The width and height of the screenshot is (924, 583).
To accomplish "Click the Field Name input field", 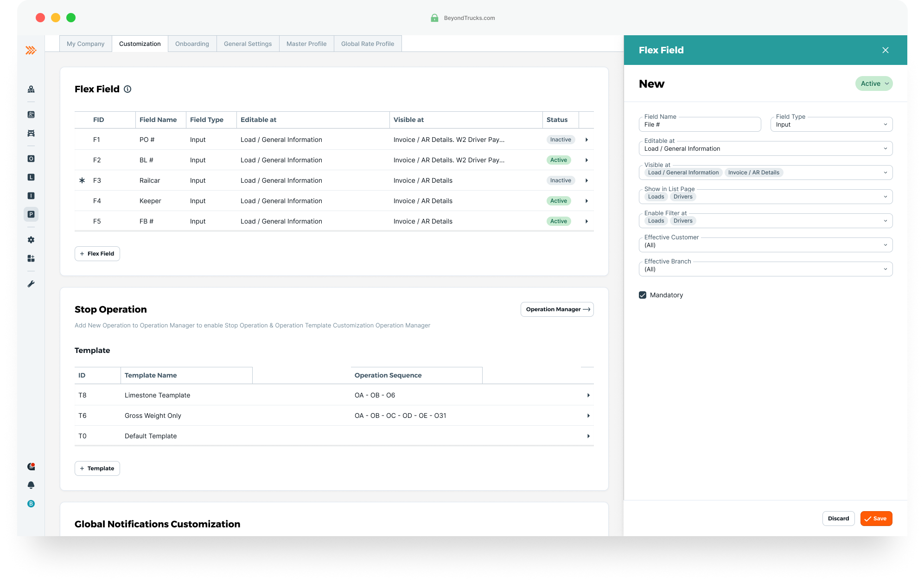I will (x=699, y=124).
